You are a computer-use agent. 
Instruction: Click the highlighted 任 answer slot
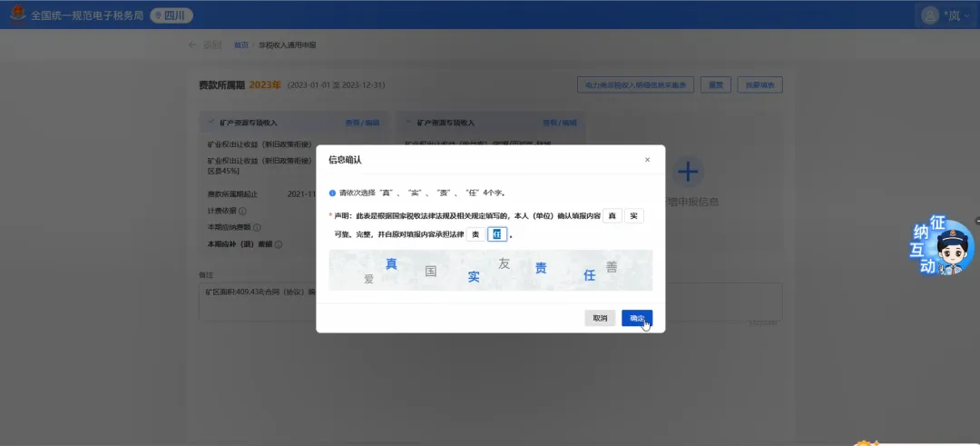pyautogui.click(x=497, y=234)
